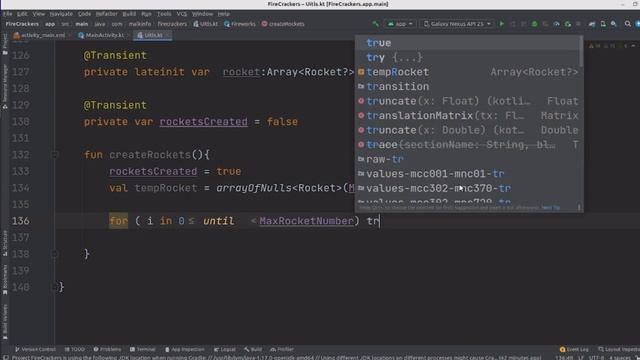Click the completion popup scrollbar
Viewport: 640px width, 360px height.
coord(581,52)
